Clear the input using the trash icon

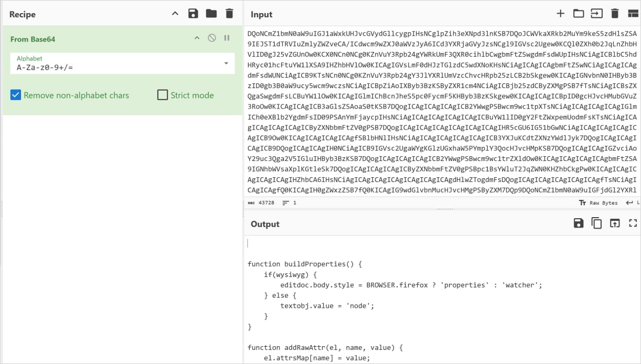[615, 14]
